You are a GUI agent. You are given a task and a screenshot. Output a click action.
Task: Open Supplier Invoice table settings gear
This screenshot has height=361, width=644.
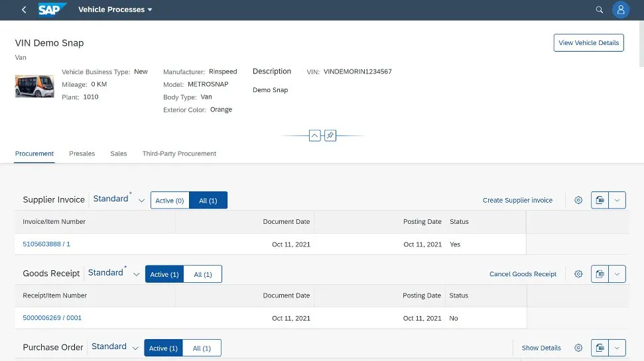(x=578, y=200)
